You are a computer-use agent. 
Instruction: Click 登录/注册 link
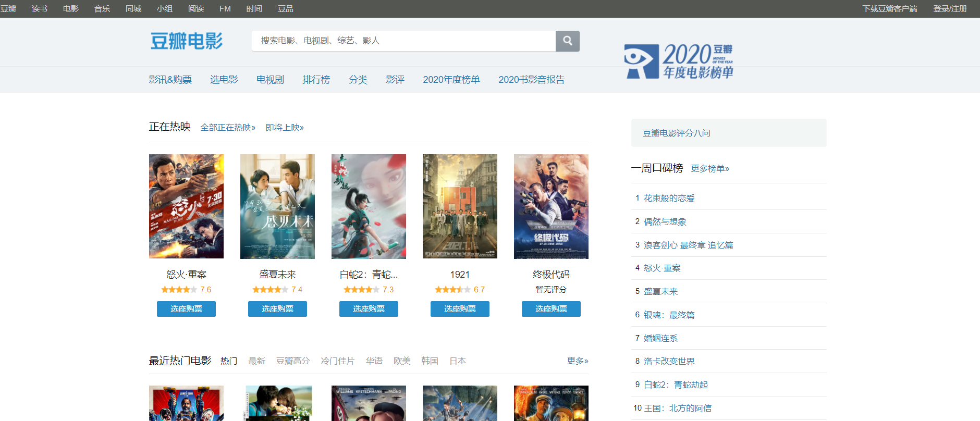click(x=950, y=9)
